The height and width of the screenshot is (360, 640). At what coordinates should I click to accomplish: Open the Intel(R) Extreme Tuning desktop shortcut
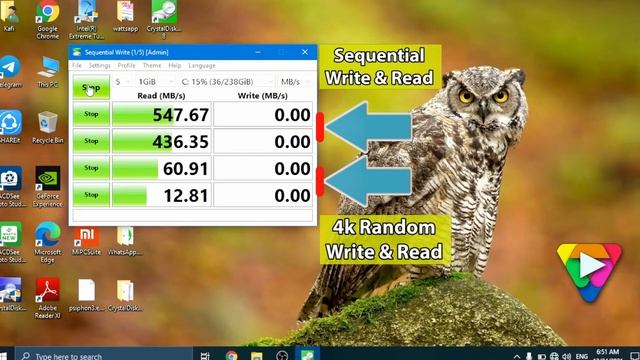tap(86, 20)
